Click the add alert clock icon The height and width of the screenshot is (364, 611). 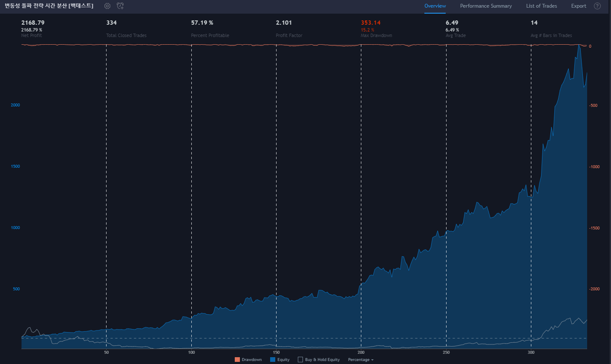(120, 6)
